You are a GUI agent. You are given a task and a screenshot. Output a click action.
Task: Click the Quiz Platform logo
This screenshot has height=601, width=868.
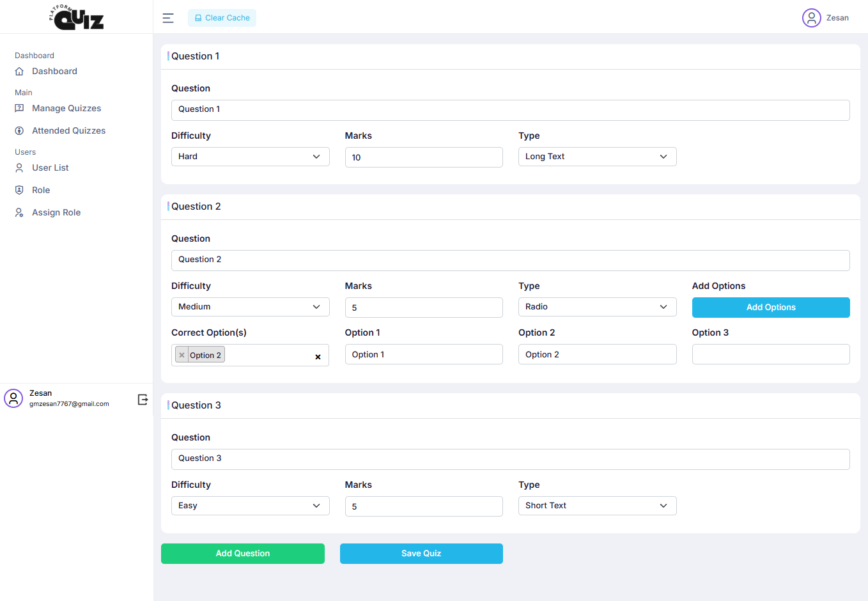[x=77, y=17]
